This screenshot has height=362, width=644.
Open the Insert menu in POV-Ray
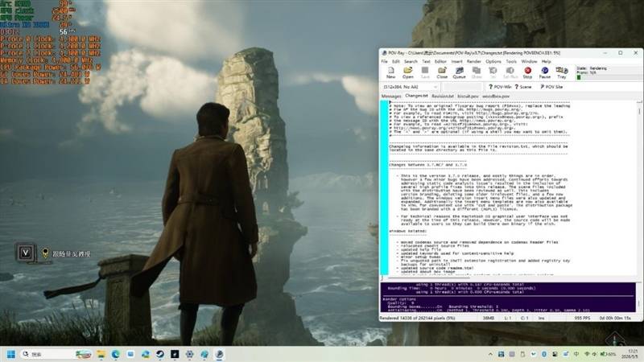coord(456,62)
